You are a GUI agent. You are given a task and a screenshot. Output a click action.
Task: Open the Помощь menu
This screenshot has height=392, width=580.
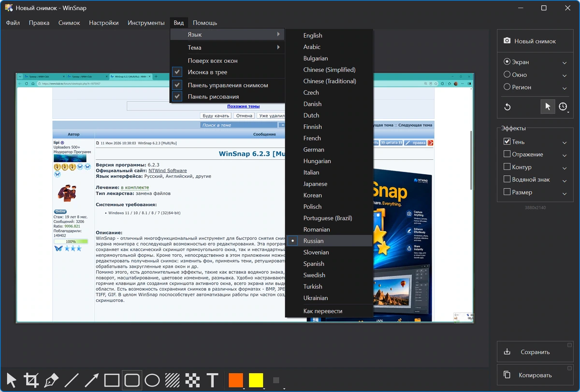pyautogui.click(x=205, y=23)
